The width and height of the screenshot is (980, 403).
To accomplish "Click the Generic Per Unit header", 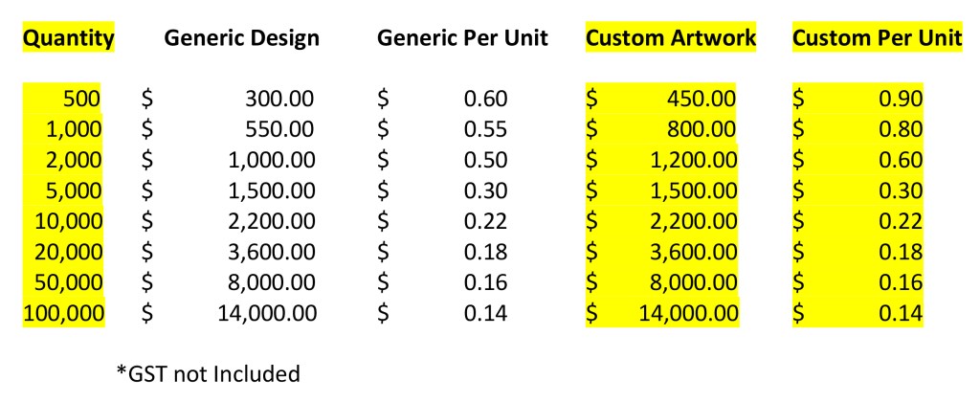I will click(462, 39).
